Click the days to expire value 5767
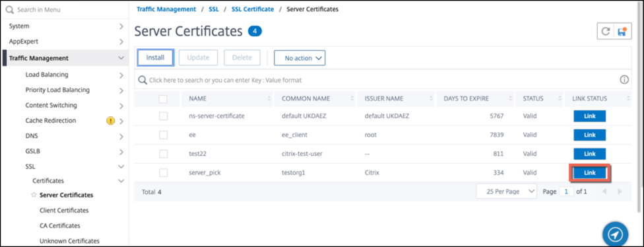Screen dimensions: 644x247 tap(497, 116)
